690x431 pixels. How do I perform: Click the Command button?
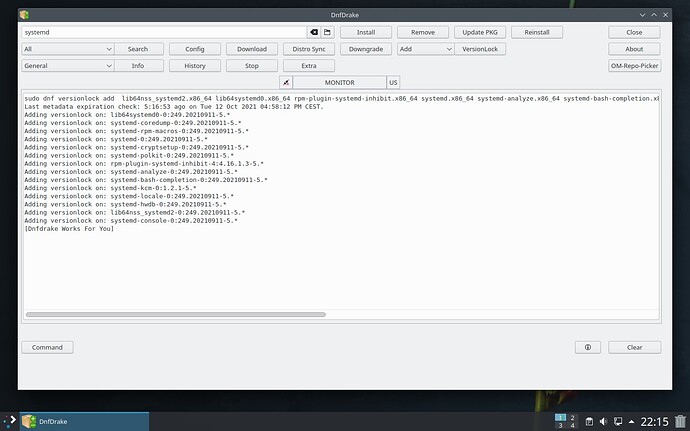[x=47, y=347]
